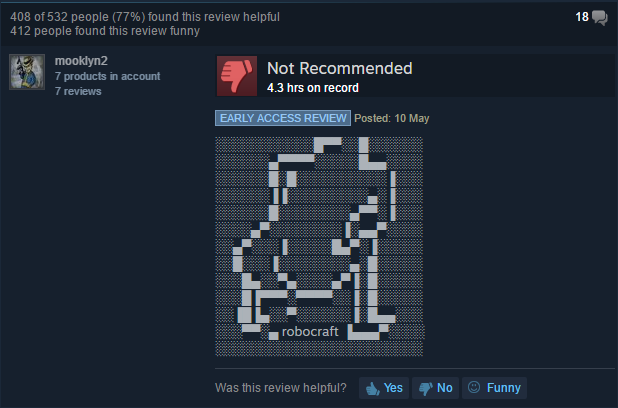Click the 4.3 hrs on record text
This screenshot has height=408, width=618.
click(313, 88)
